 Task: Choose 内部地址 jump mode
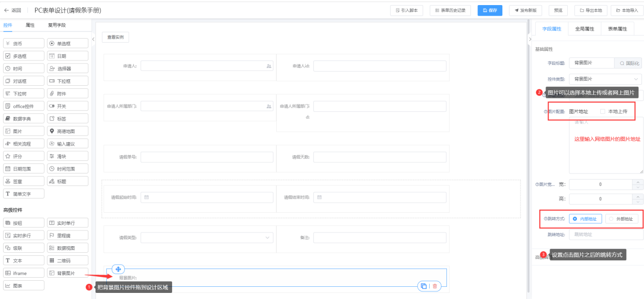[586, 219]
